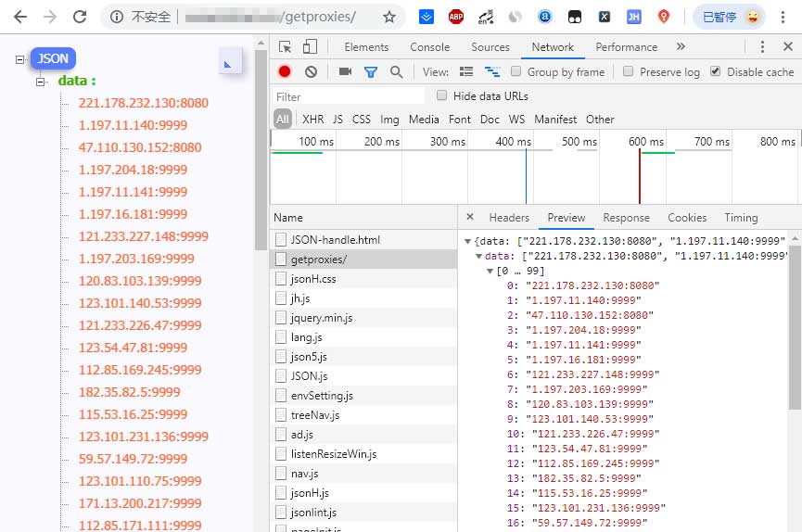Click the red record network log button
The height and width of the screenshot is (532, 802).
(285, 71)
